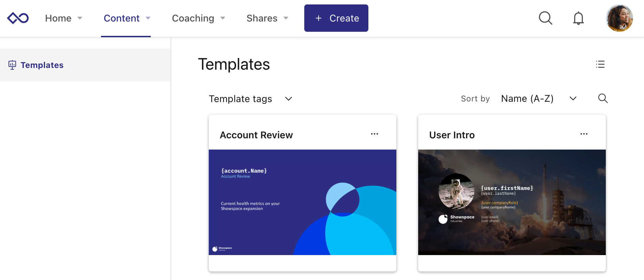Open the Content tab
Viewport: 644px width, 280px height.
[122, 18]
